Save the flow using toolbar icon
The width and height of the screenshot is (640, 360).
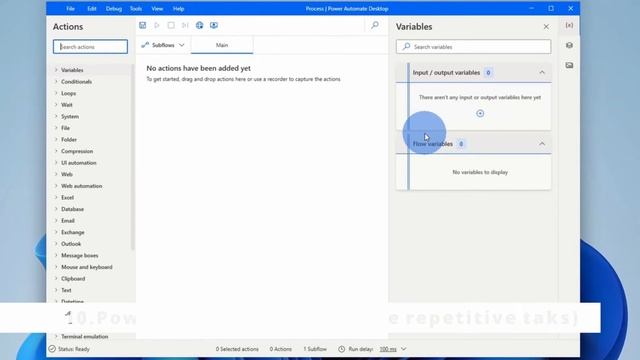[x=142, y=25]
